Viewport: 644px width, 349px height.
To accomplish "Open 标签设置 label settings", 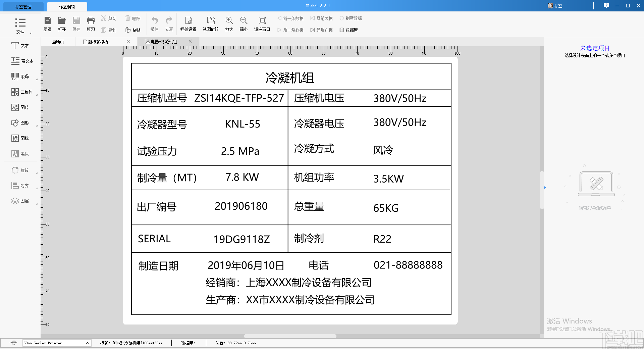I will click(x=189, y=23).
